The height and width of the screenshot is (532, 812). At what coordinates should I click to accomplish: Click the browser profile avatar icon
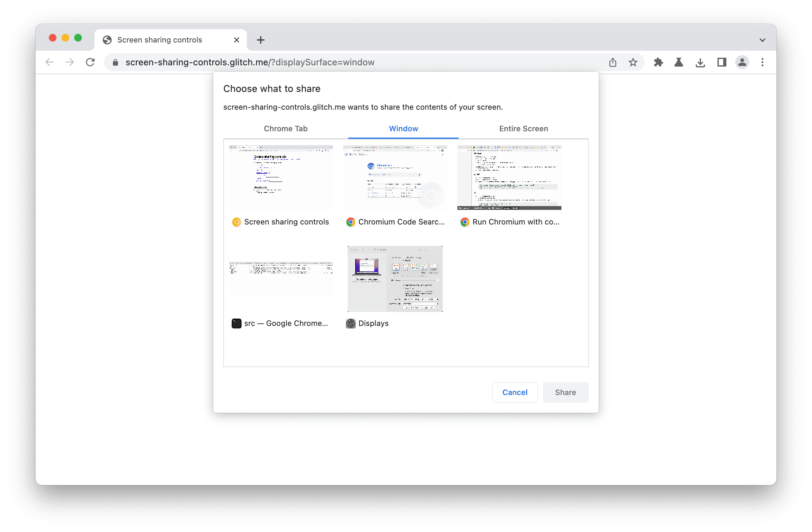(742, 62)
